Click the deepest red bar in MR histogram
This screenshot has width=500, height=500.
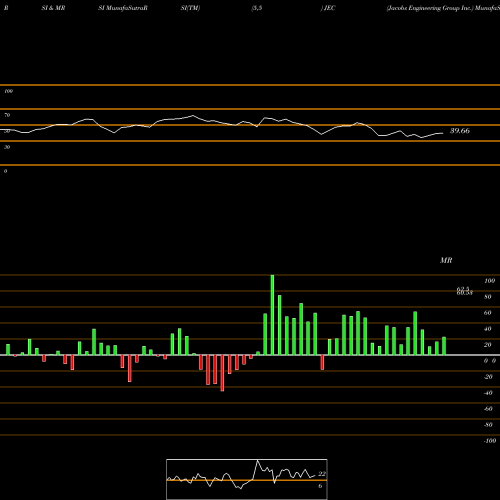(222, 373)
